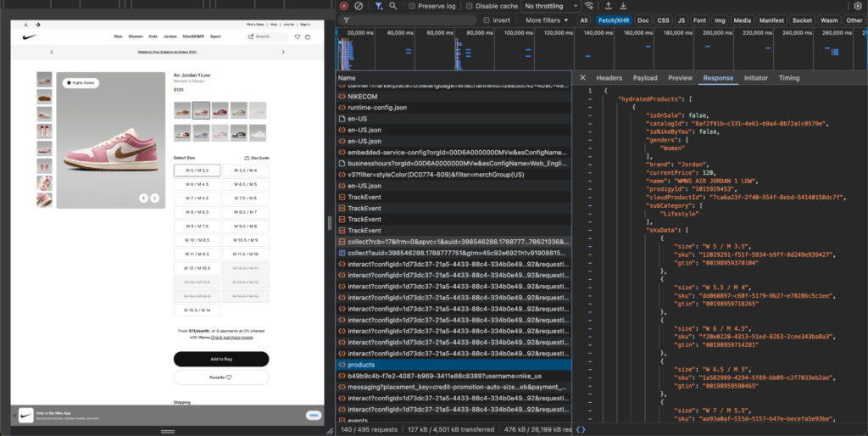868x436 pixels.
Task: Open Men navigation menu
Action: coord(118,36)
